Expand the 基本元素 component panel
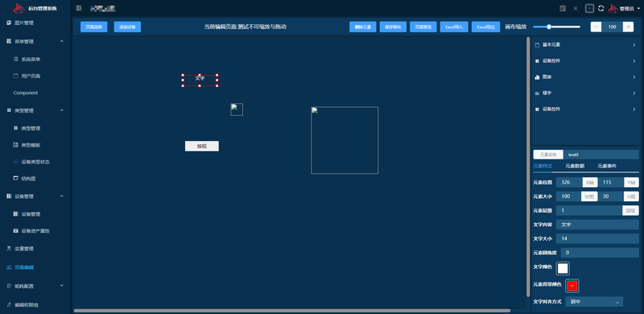 (586, 45)
